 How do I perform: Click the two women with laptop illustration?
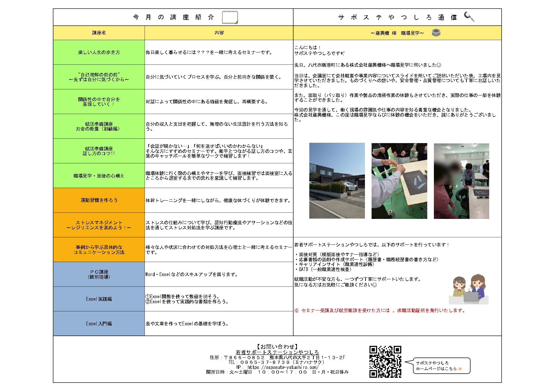tap(469, 289)
